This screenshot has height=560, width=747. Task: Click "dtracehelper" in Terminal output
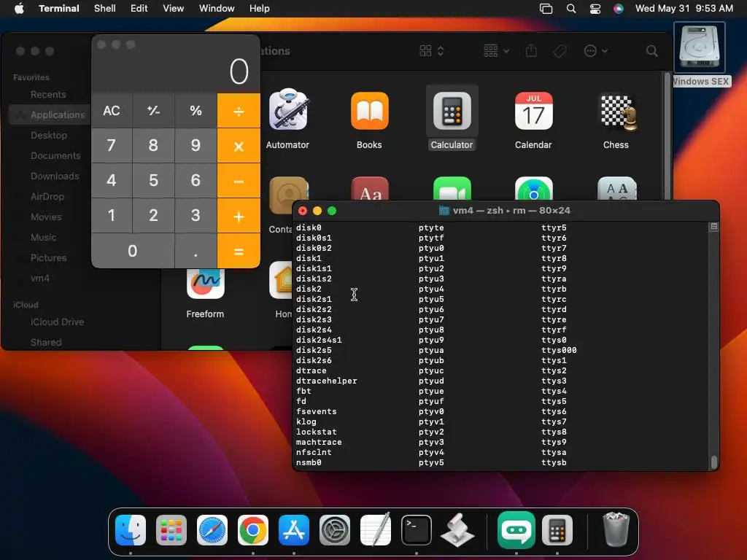pos(326,381)
